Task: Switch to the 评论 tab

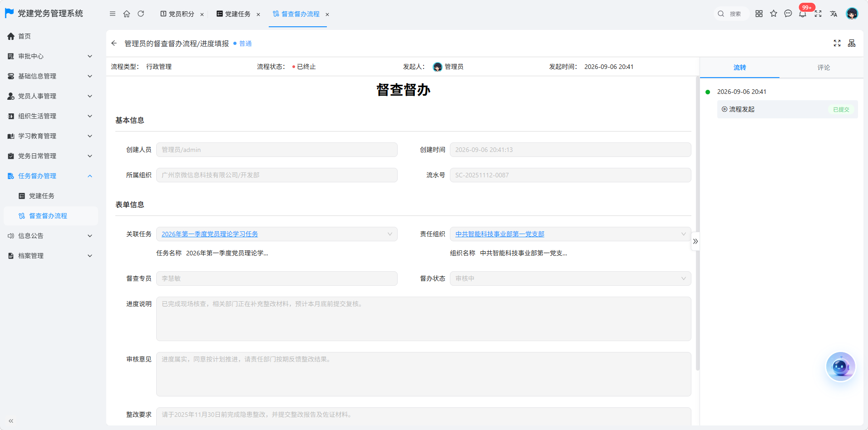Action: pyautogui.click(x=824, y=68)
